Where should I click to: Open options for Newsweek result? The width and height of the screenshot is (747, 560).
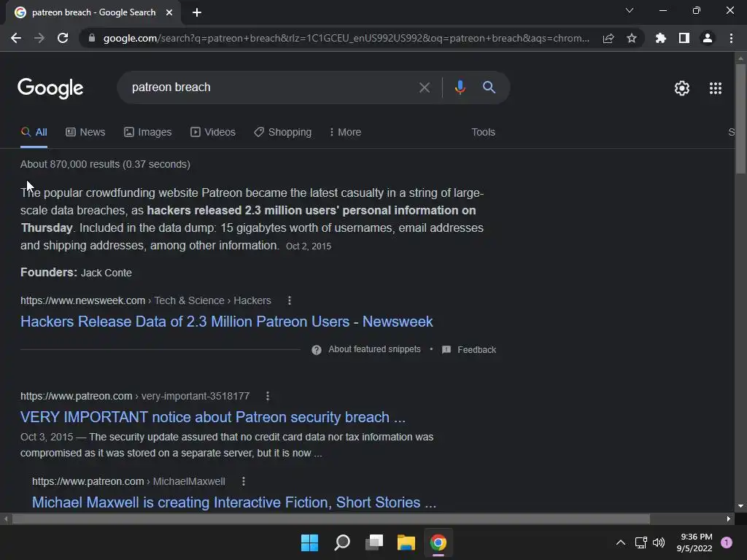tap(289, 300)
